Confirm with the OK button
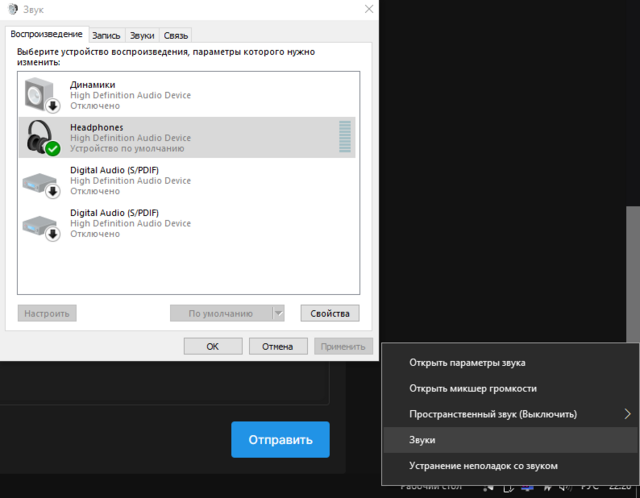Image resolution: width=640 pixels, height=498 pixels. [212, 346]
